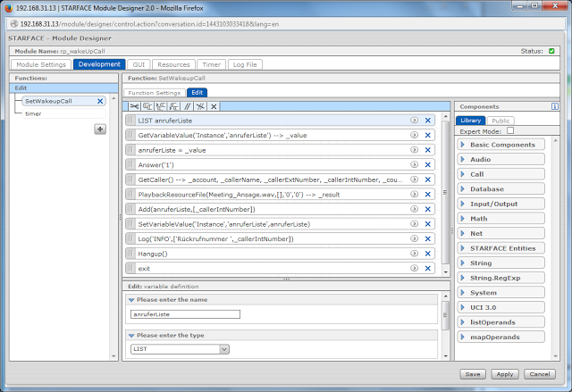The width and height of the screenshot is (572, 392).
Task: Click the variable name field containing anruferListe
Action: point(185,314)
